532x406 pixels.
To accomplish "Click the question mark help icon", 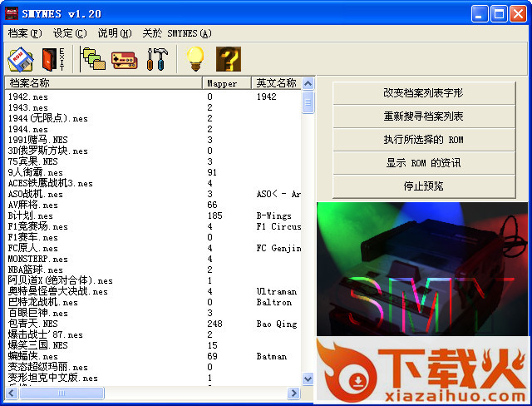I will click(229, 59).
